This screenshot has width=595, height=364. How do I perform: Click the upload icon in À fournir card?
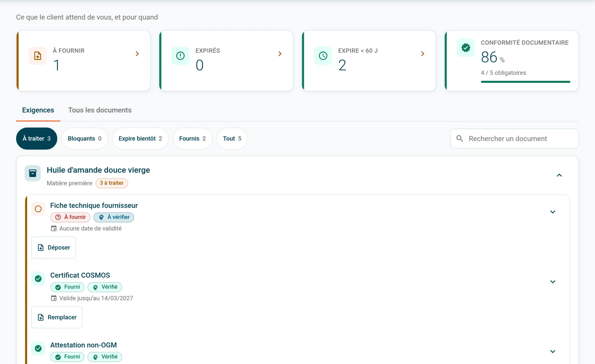click(x=38, y=56)
